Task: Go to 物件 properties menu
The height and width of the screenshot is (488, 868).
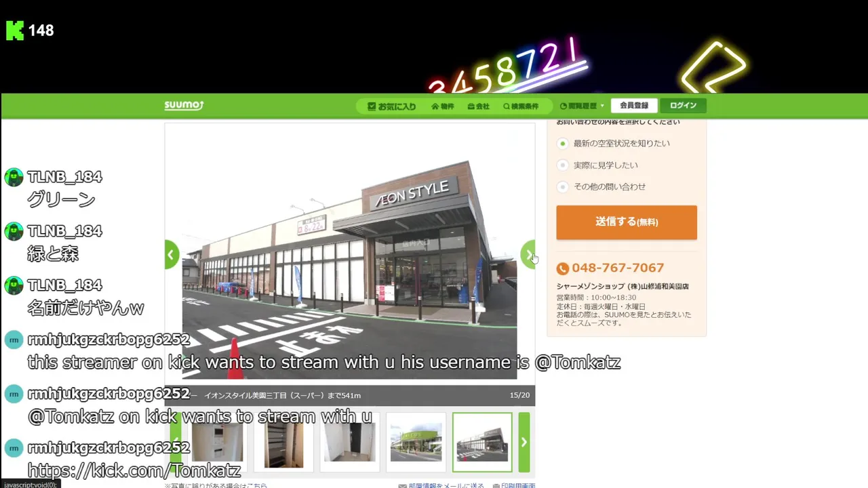Action: tap(443, 106)
